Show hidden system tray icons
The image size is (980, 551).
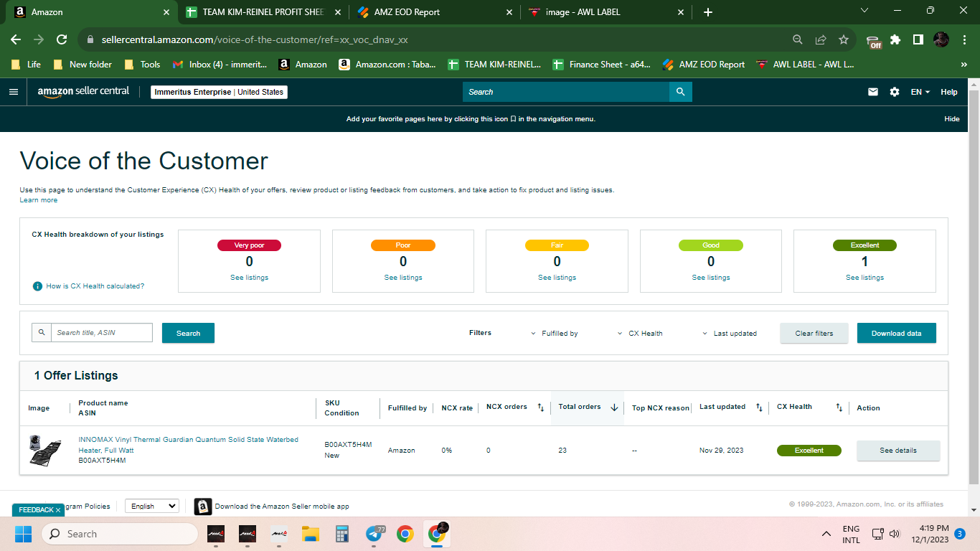click(x=826, y=534)
